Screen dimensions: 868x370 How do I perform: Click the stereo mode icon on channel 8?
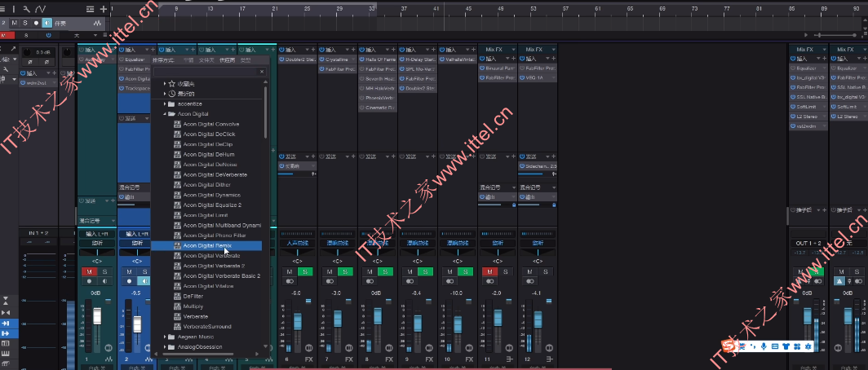(x=370, y=281)
